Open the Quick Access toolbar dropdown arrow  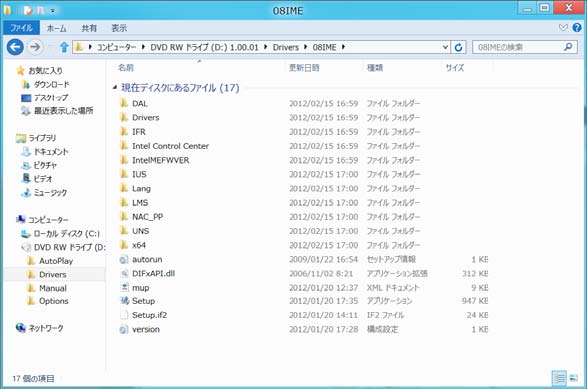coord(52,11)
